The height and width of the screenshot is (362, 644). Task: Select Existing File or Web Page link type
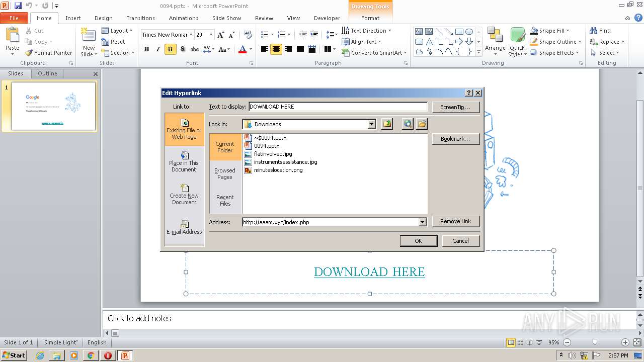coord(184,130)
